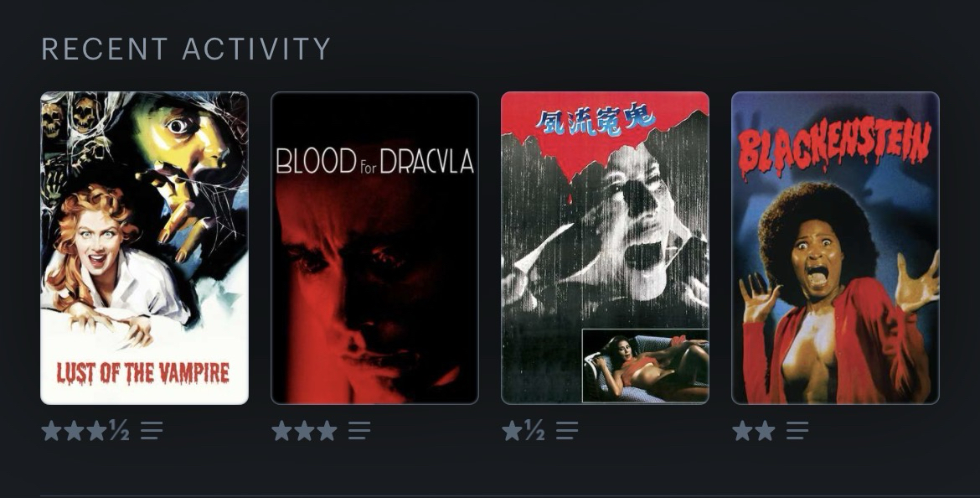Click the half-star under Lust of the Vampire

coord(119,430)
